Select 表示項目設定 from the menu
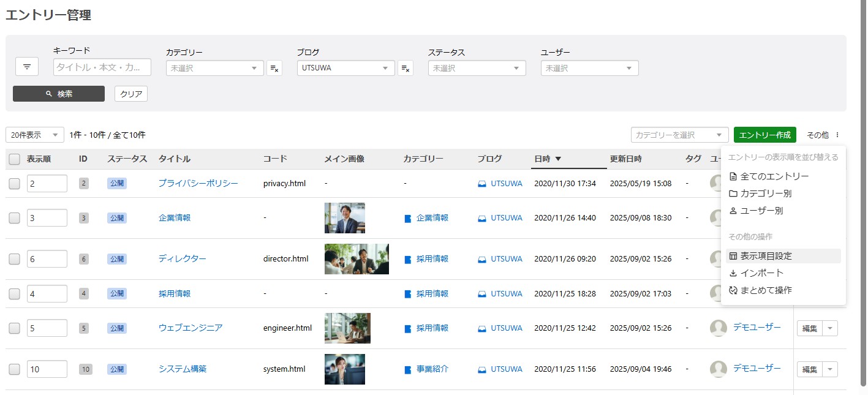Image resolution: width=868 pixels, height=395 pixels. pyautogui.click(x=766, y=256)
